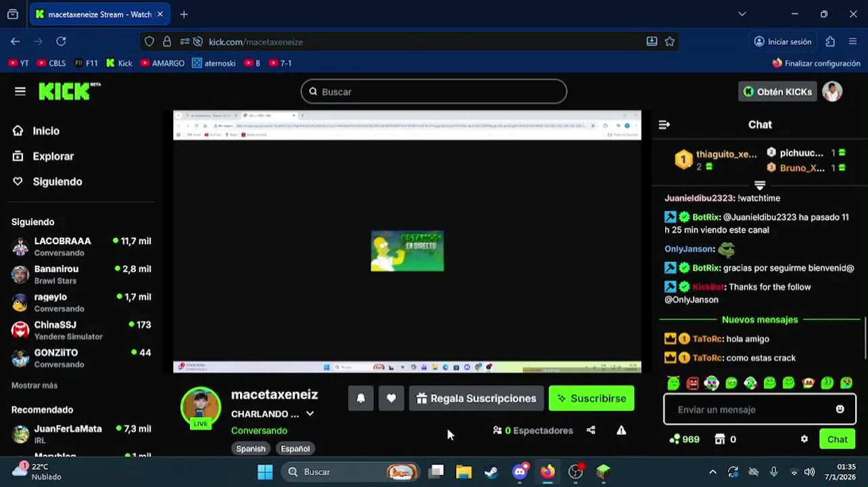View channel points balance 969

[x=684, y=439]
